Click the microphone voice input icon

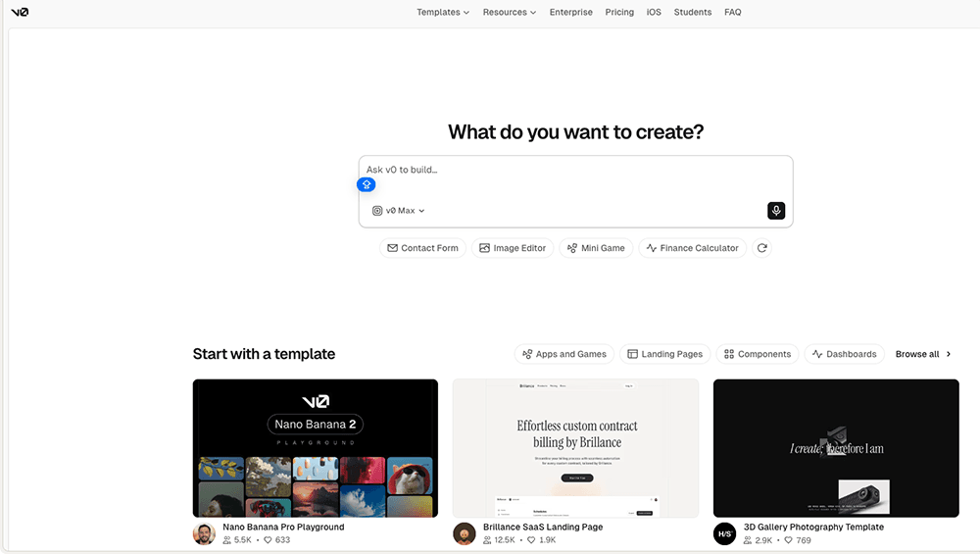pos(776,211)
